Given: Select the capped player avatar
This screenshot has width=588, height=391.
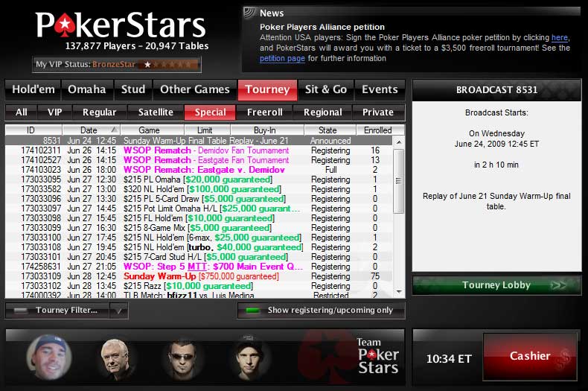Looking at the screenshot, I should pyautogui.click(x=49, y=357).
